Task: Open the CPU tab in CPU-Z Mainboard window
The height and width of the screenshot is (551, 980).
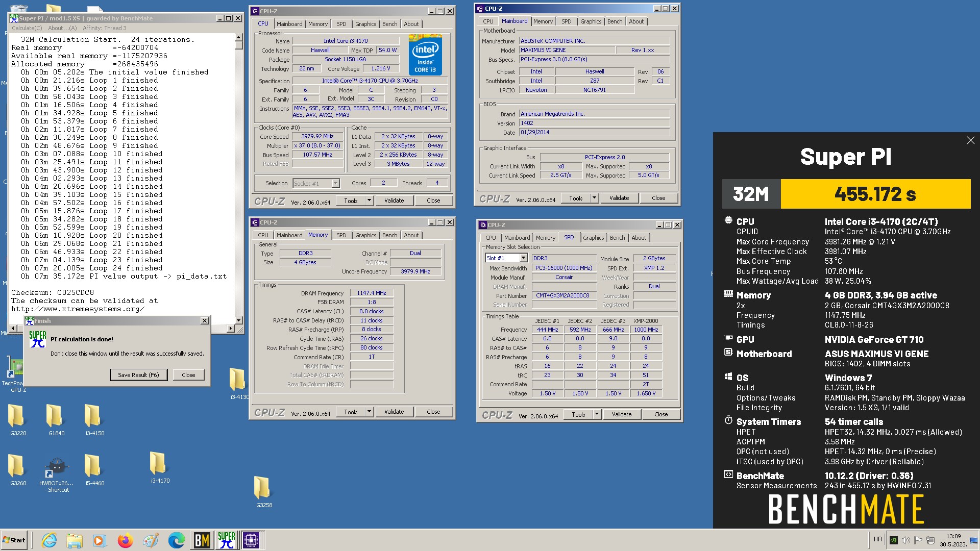Action: click(x=488, y=21)
